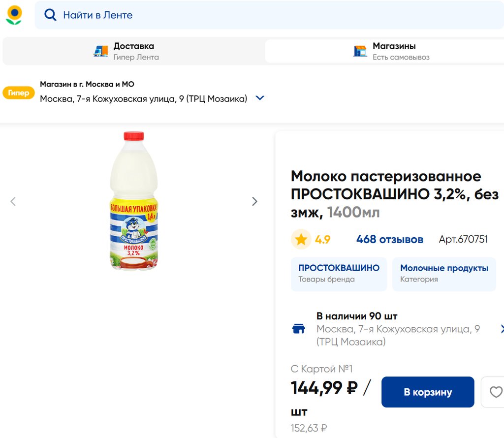The height and width of the screenshot is (438, 504).
Task: Show next product image
Action: (254, 201)
